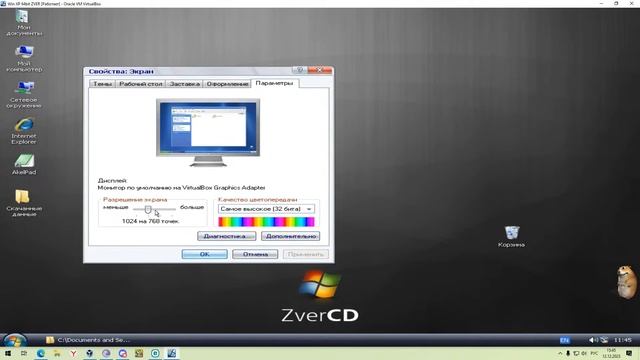The image size is (640, 360).
Task: Click the Отмена button
Action: [x=255, y=254]
